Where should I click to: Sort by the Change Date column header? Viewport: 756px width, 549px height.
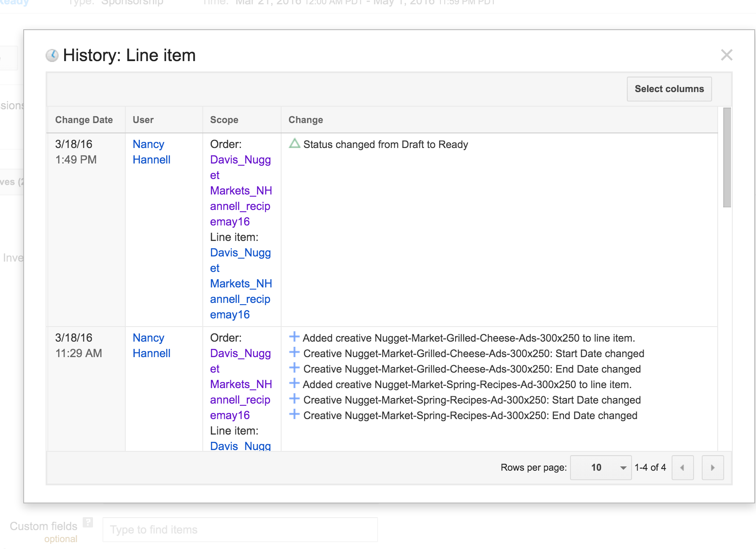coord(84,120)
